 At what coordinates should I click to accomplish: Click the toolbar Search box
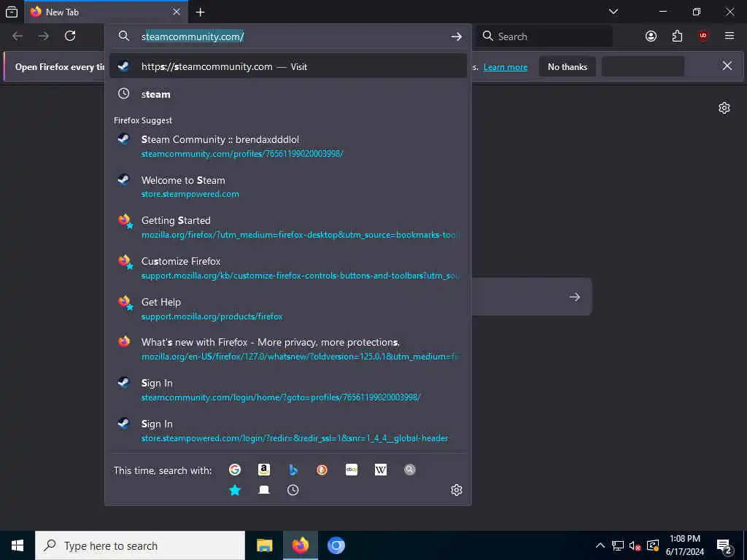tap(545, 36)
